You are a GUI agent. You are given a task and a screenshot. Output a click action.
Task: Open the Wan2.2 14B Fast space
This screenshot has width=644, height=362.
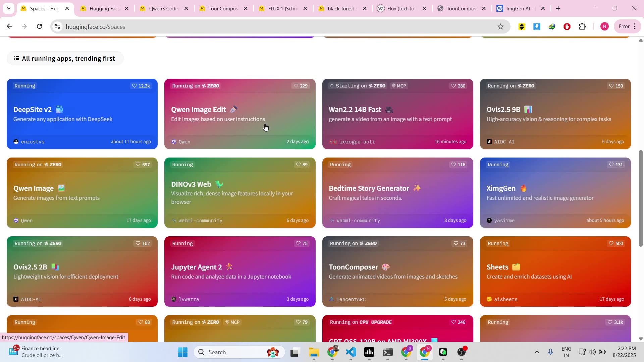pos(398,114)
